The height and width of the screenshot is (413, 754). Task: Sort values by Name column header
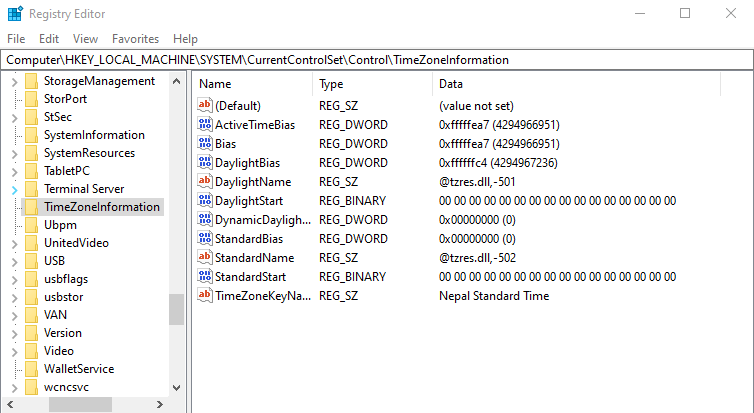pyautogui.click(x=253, y=84)
